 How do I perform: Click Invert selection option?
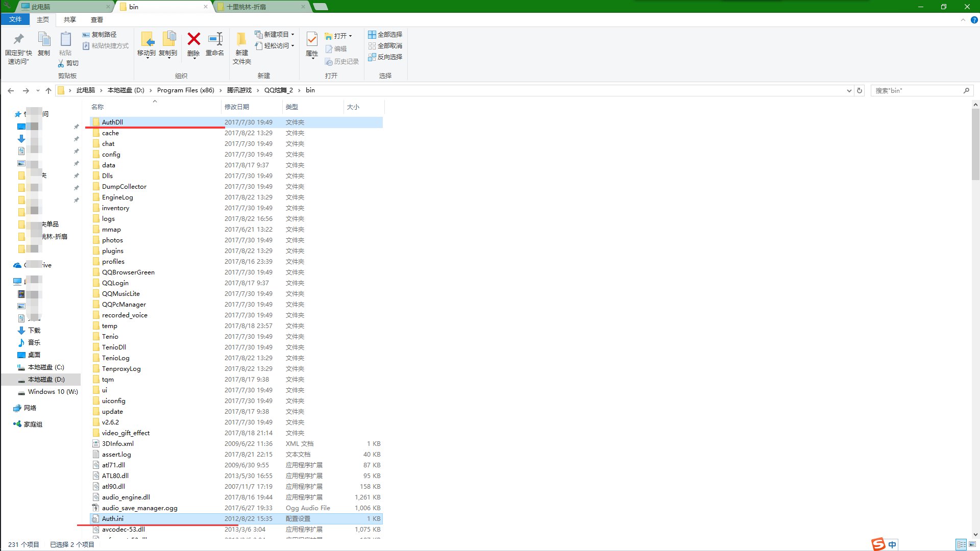(385, 57)
